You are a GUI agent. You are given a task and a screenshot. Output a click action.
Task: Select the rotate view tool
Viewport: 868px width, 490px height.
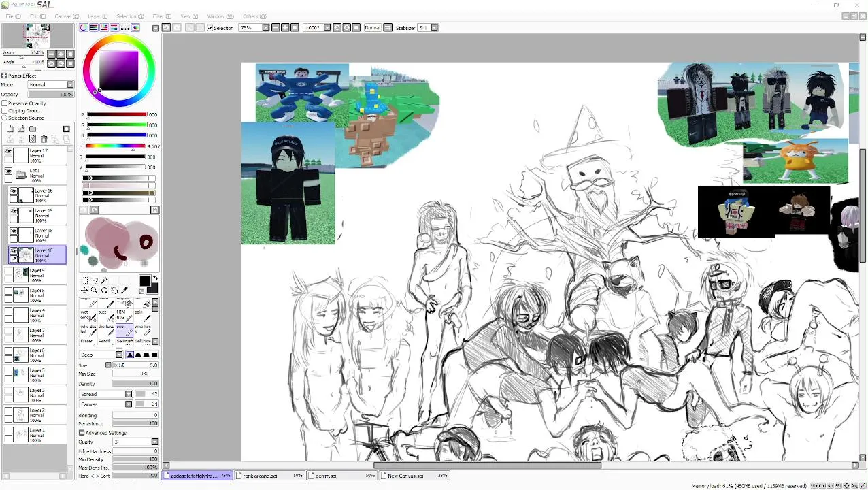click(x=104, y=291)
